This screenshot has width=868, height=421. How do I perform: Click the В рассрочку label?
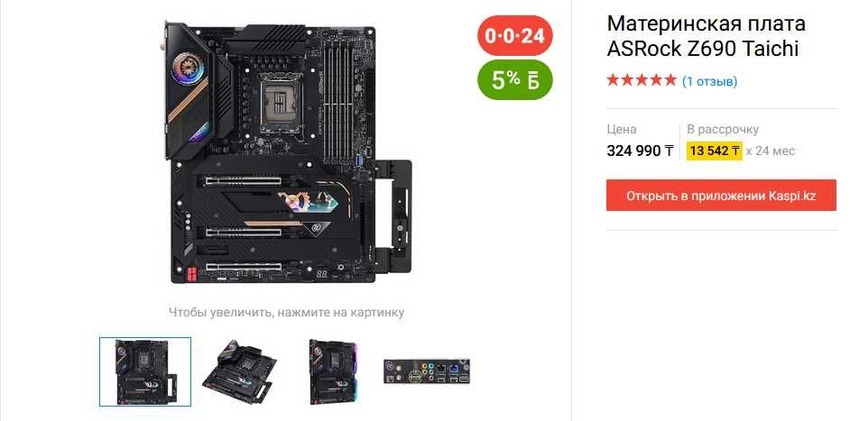[723, 130]
